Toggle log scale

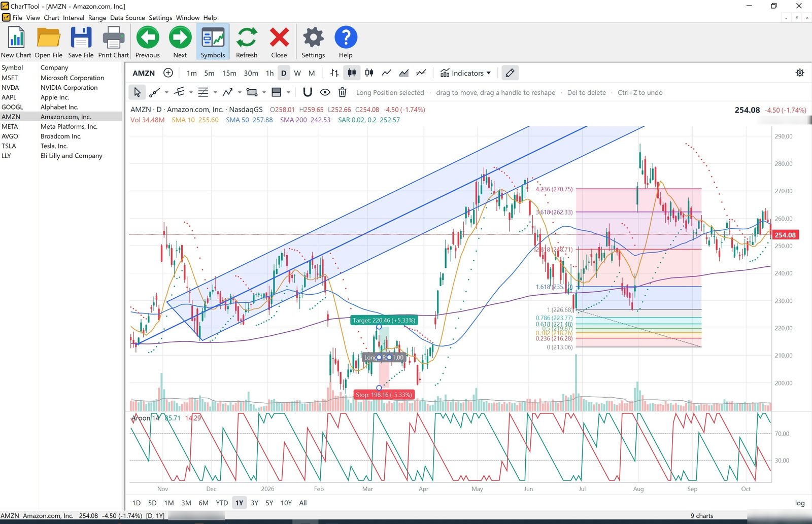tap(800, 503)
